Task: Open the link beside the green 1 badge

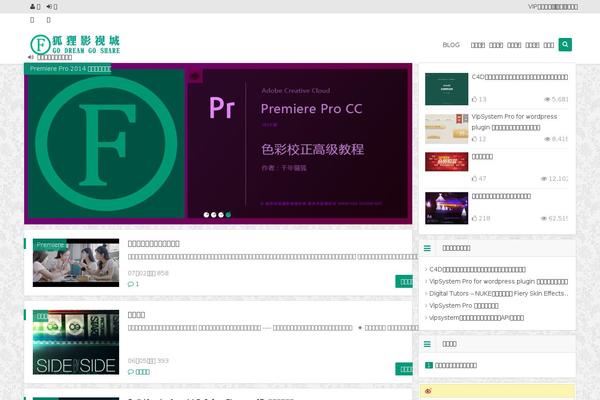Action: pyautogui.click(x=456, y=365)
